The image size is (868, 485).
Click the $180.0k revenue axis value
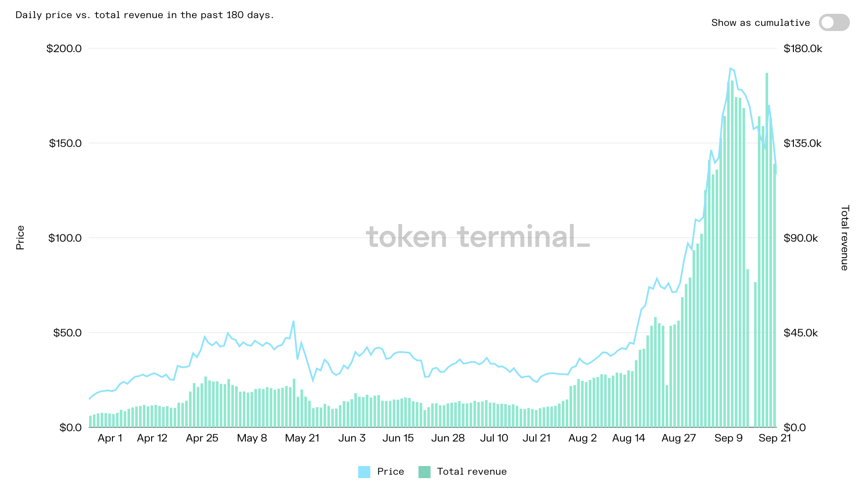click(803, 48)
